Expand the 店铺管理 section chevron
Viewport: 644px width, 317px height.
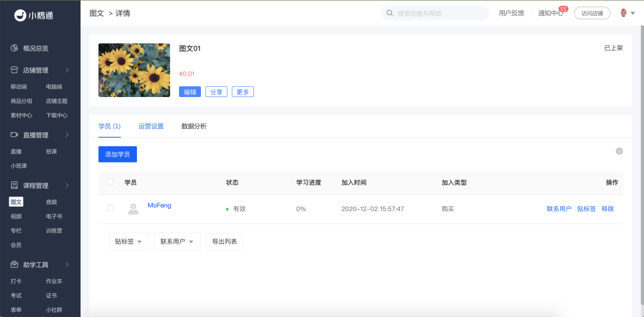67,70
